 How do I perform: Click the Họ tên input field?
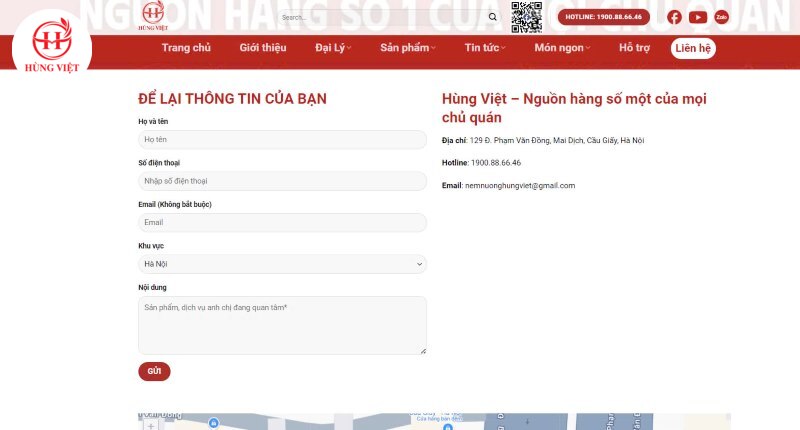tap(282, 139)
